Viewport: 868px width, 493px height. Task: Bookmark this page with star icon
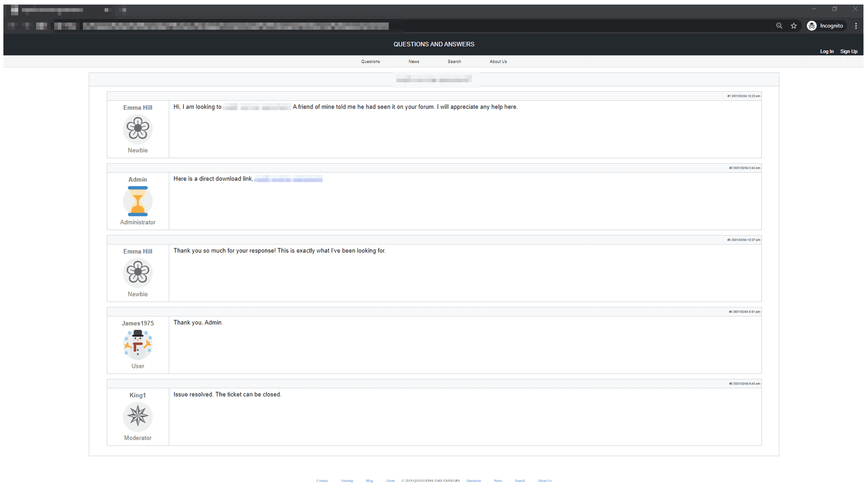pyautogui.click(x=793, y=26)
